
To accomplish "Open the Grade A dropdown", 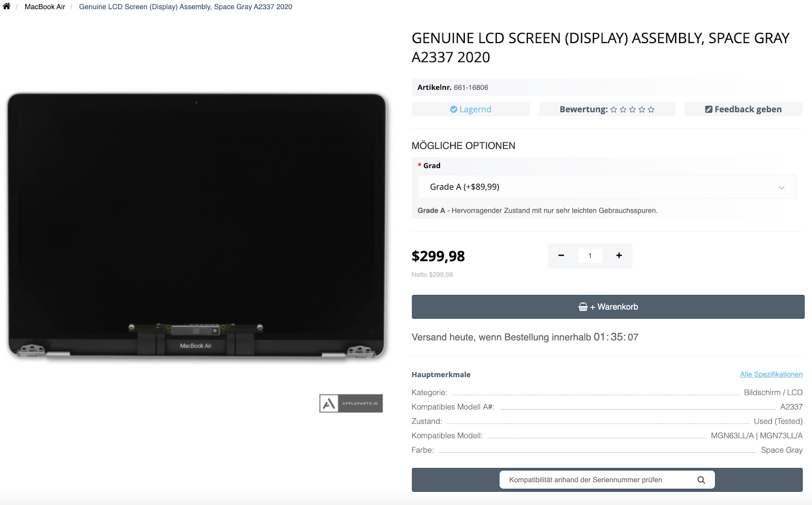I will [x=606, y=187].
